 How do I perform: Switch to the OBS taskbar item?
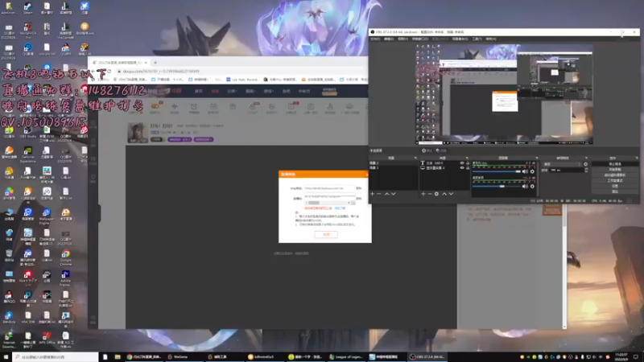click(x=427, y=357)
